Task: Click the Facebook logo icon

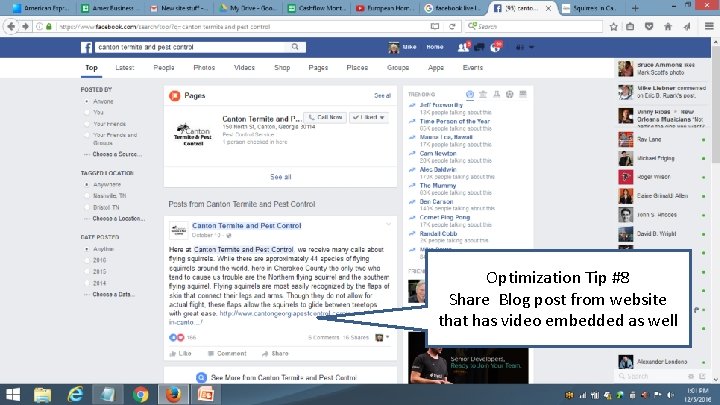Action: (x=86, y=47)
